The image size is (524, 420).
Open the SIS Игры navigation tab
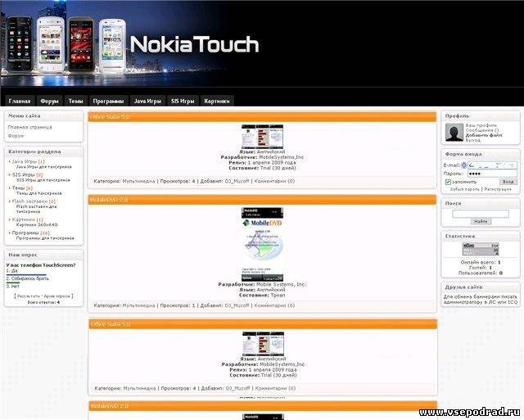tap(183, 101)
